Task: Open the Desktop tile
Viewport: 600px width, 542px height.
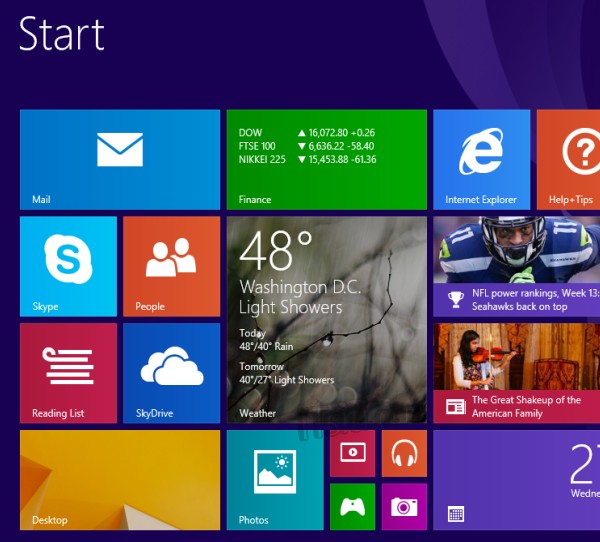Action: [120, 480]
